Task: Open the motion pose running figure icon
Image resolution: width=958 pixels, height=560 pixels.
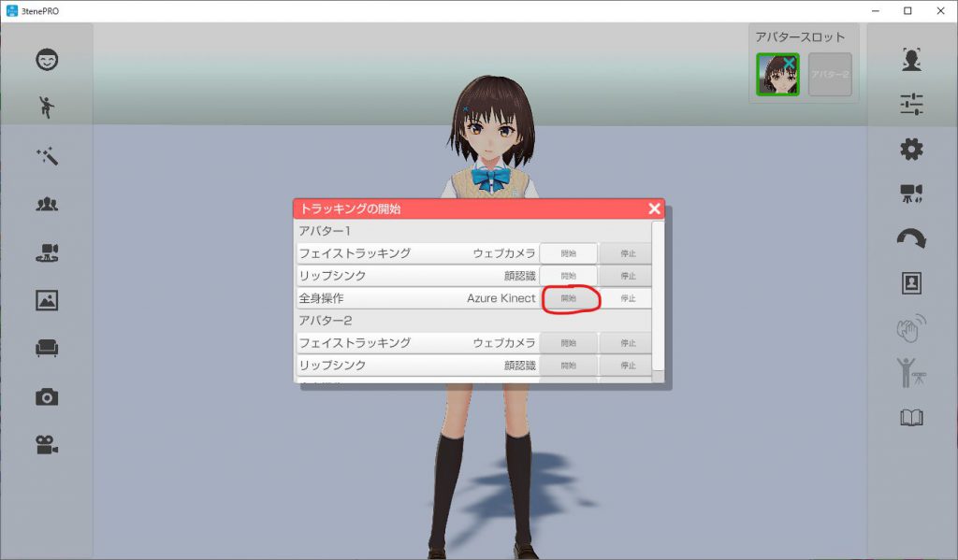Action: pos(47,107)
